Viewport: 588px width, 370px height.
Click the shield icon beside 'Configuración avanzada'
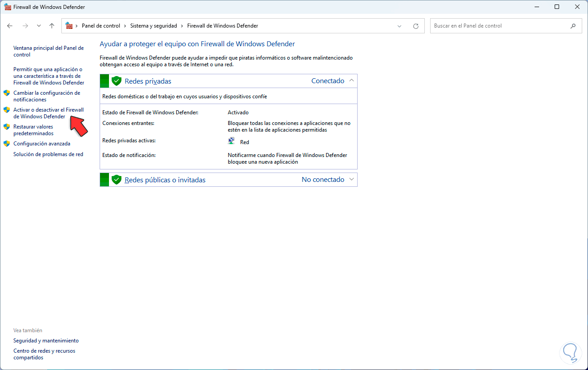point(7,144)
